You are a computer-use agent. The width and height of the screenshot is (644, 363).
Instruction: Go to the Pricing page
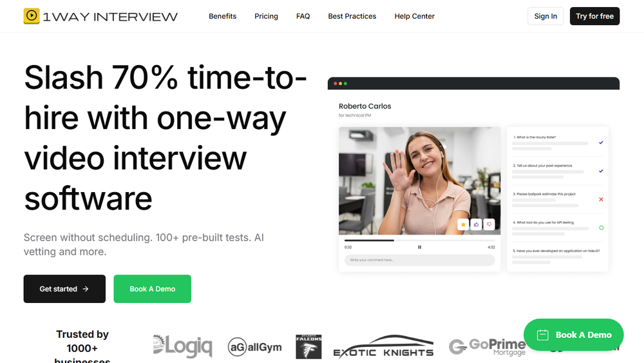pyautogui.click(x=266, y=16)
